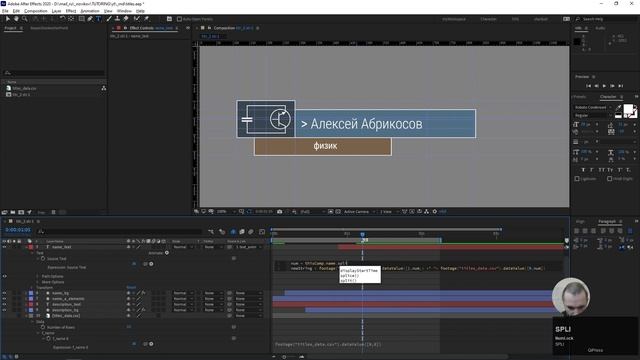640x360 pixels.
Task: Open the Active Camera dropdown
Action: click(359, 211)
